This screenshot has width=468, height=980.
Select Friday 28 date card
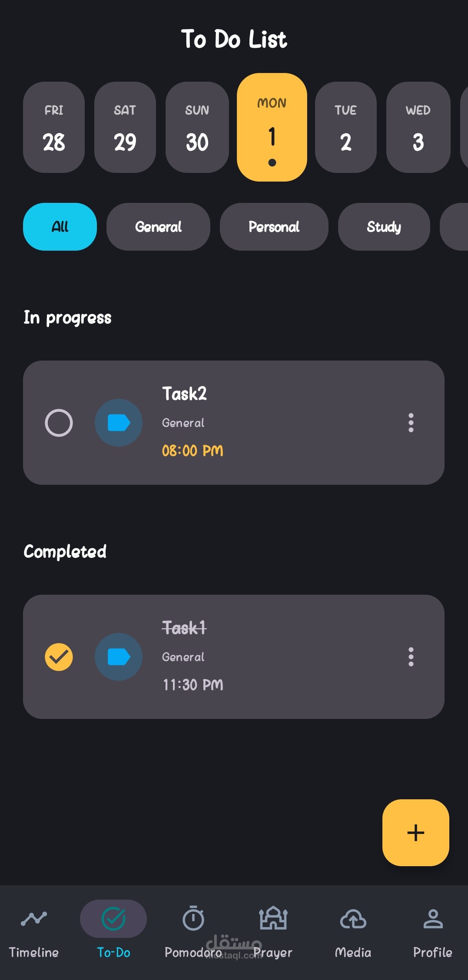(x=54, y=127)
